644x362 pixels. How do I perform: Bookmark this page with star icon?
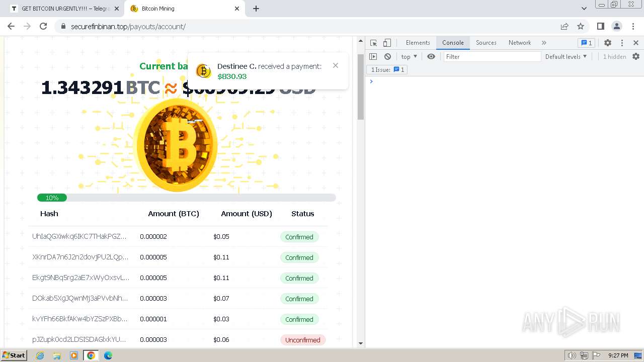pyautogui.click(x=581, y=26)
